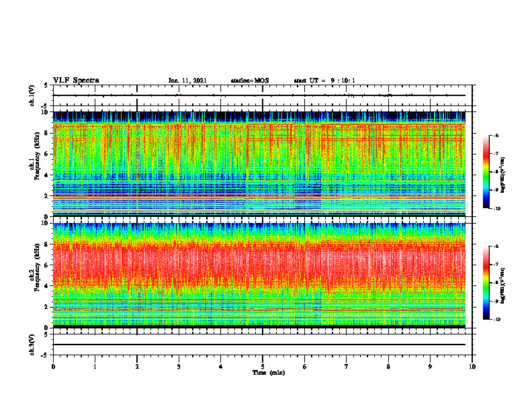Click the ch.2 red band near 6 kHz
Screen dimensions: 532x411
pos(259,265)
